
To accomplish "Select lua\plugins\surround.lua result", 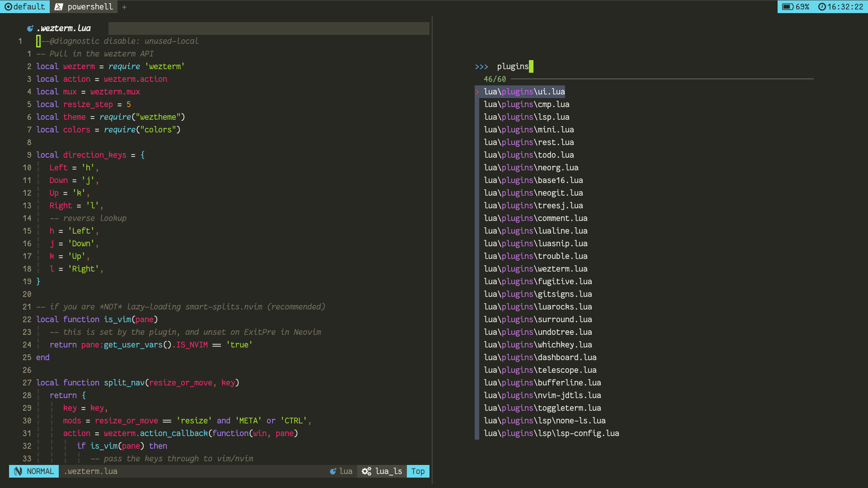I will (538, 319).
